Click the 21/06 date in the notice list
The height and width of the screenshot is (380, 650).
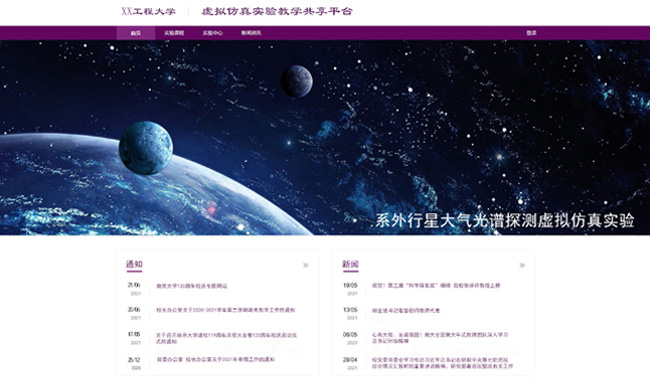point(134,285)
